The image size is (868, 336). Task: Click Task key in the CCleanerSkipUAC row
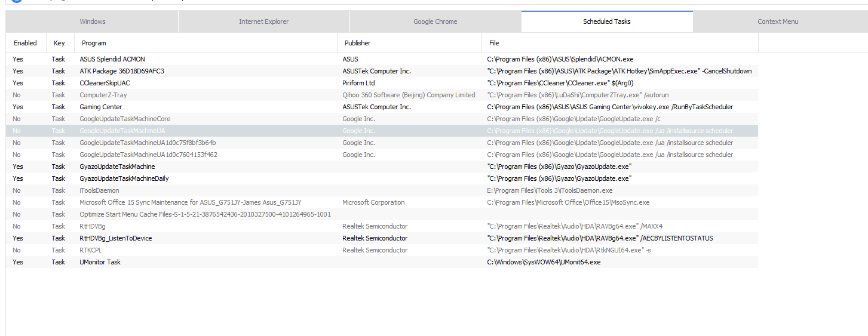pos(58,83)
